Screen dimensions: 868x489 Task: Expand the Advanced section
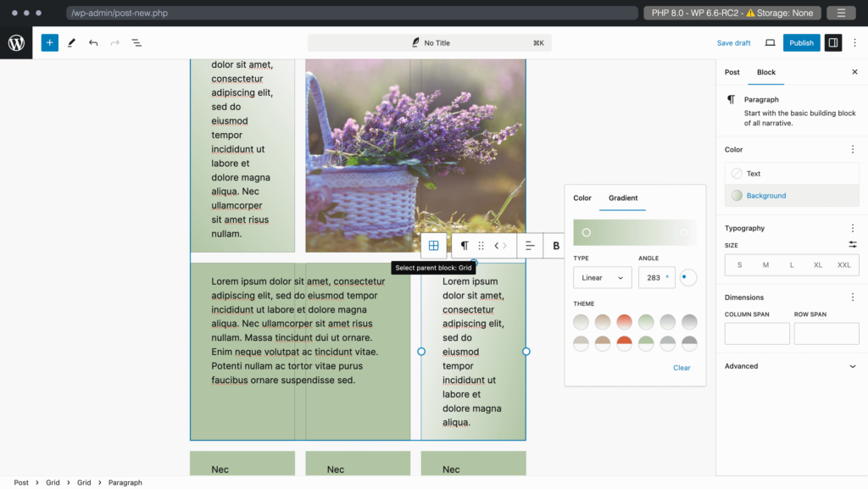tap(792, 366)
